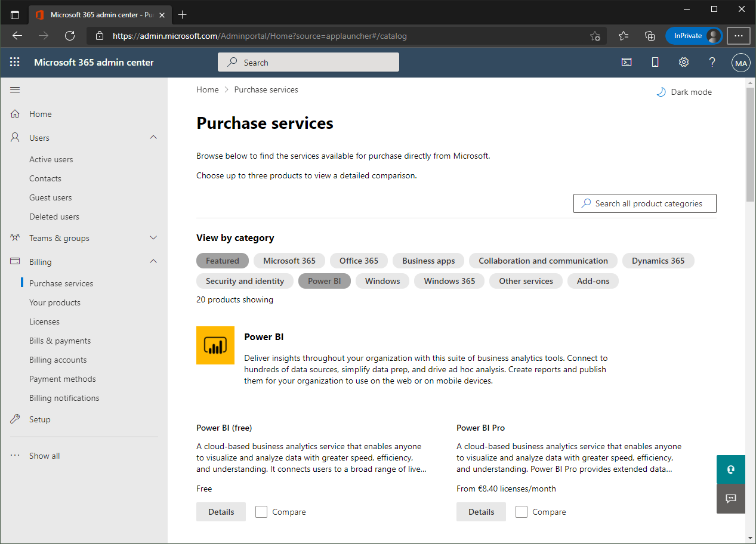
Task: Open the feedback icon below the support widget
Action: [730, 499]
